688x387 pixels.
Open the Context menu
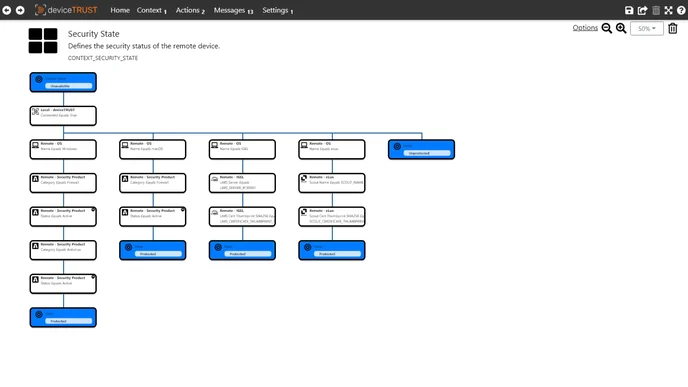[x=151, y=10]
